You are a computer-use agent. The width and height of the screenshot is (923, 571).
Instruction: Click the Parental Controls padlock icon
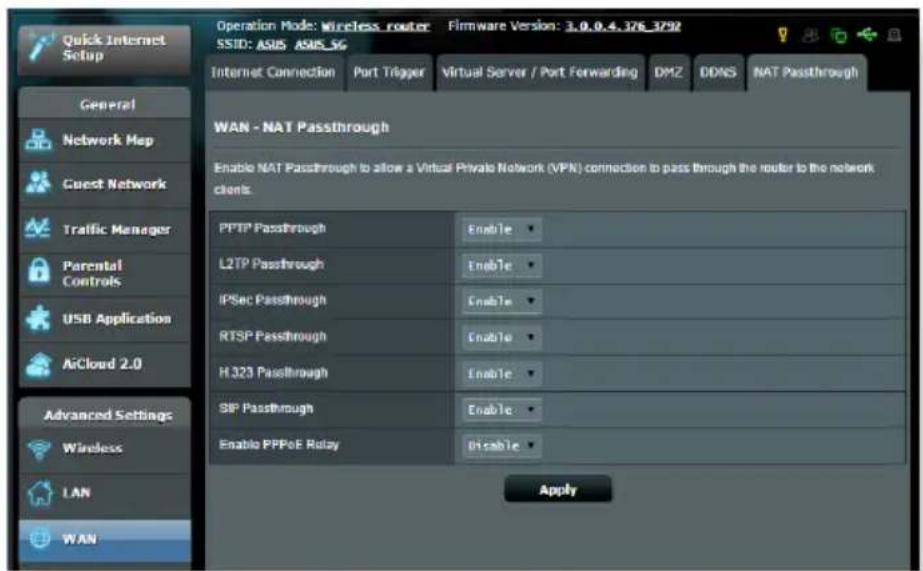(39, 272)
